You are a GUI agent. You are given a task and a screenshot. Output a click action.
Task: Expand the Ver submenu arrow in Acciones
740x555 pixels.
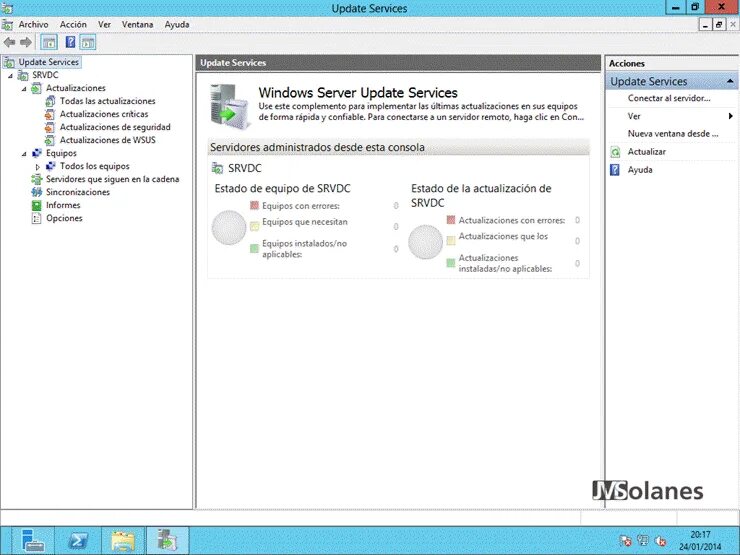tap(731, 116)
